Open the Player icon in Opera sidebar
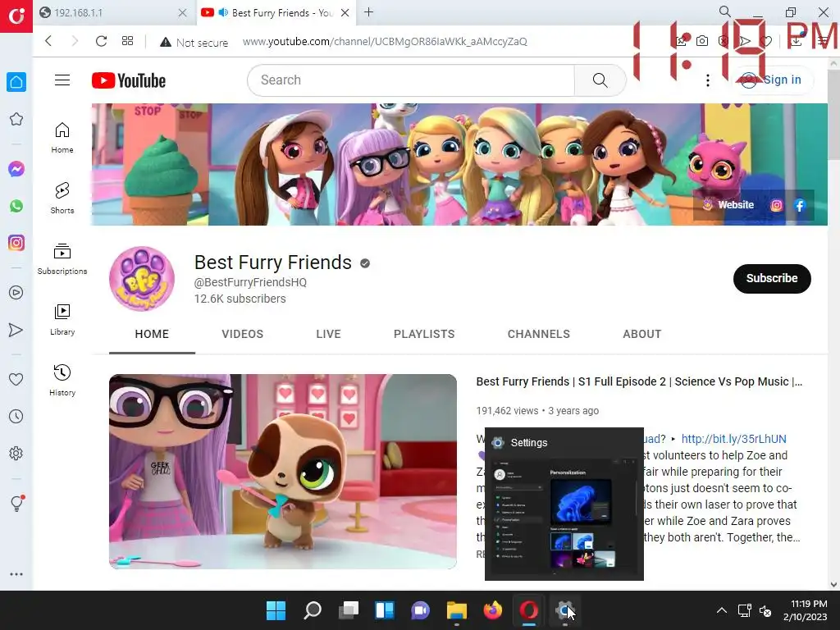 point(16,293)
